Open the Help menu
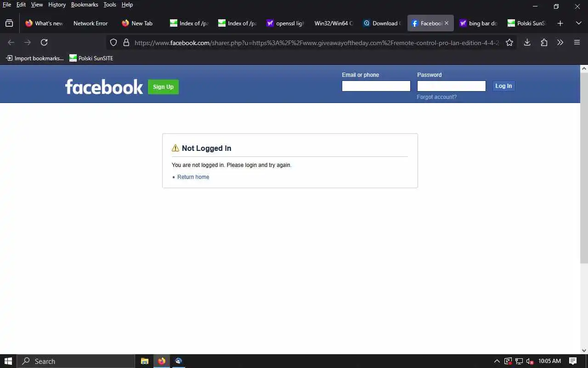 (127, 5)
